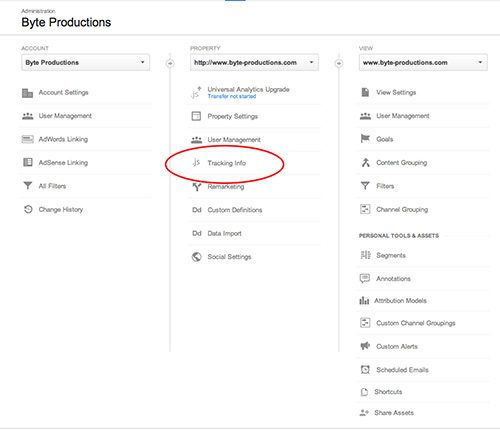This screenshot has width=500, height=430.
Task: Click the Scheduled Emails clock icon
Action: pos(365,369)
